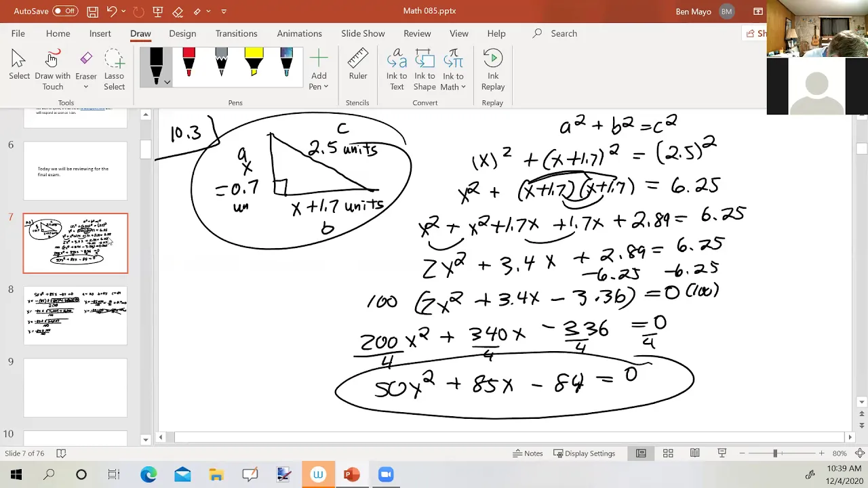Open Customize Quick Access Toolbar menu

224,11
